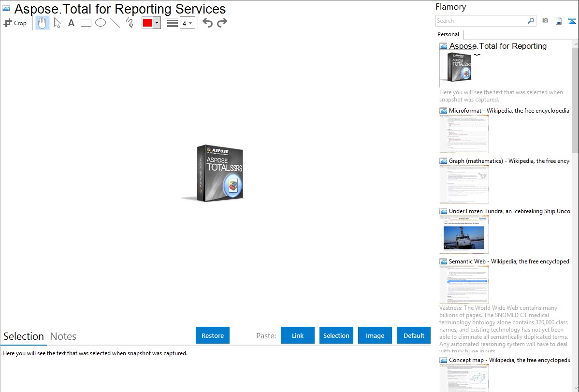This screenshot has width=579, height=392.
Task: Click the blue collapse panel icon
Action: [572, 21]
